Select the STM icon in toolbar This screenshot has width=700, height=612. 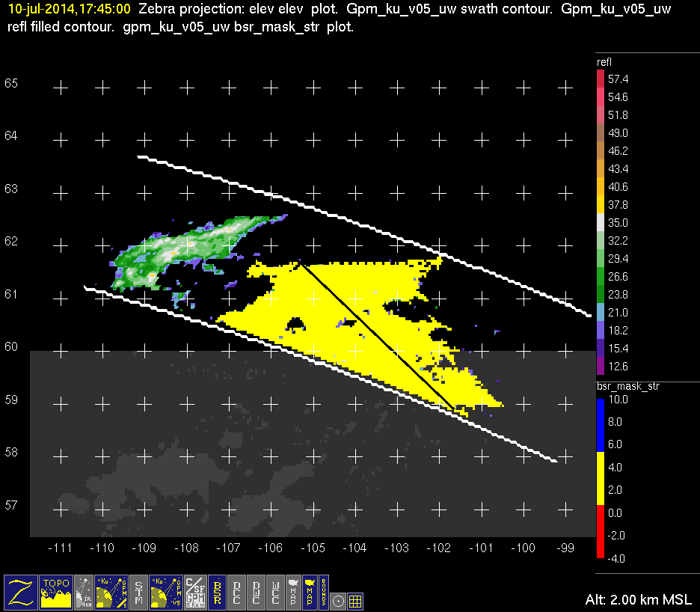click(x=139, y=592)
